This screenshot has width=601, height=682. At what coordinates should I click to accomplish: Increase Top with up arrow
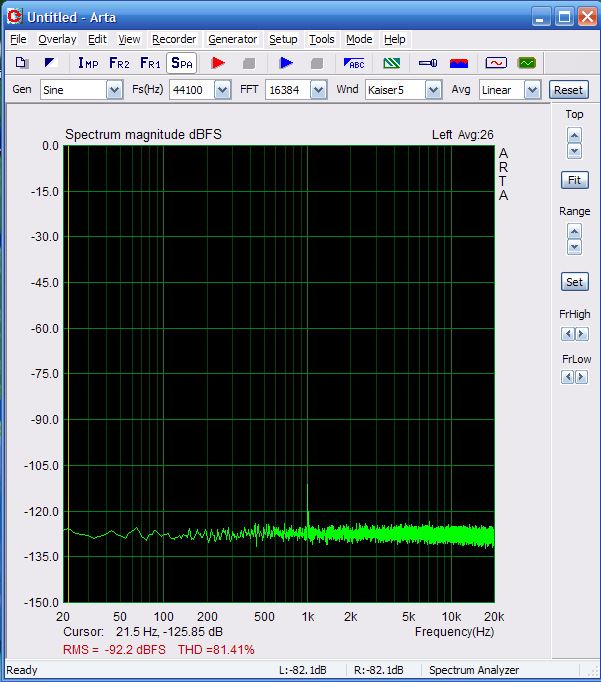click(x=574, y=135)
